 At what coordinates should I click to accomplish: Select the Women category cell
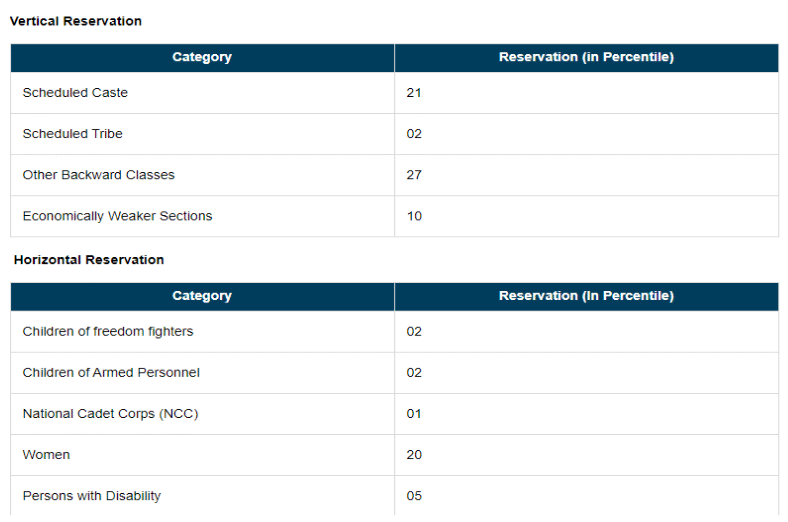(46, 455)
